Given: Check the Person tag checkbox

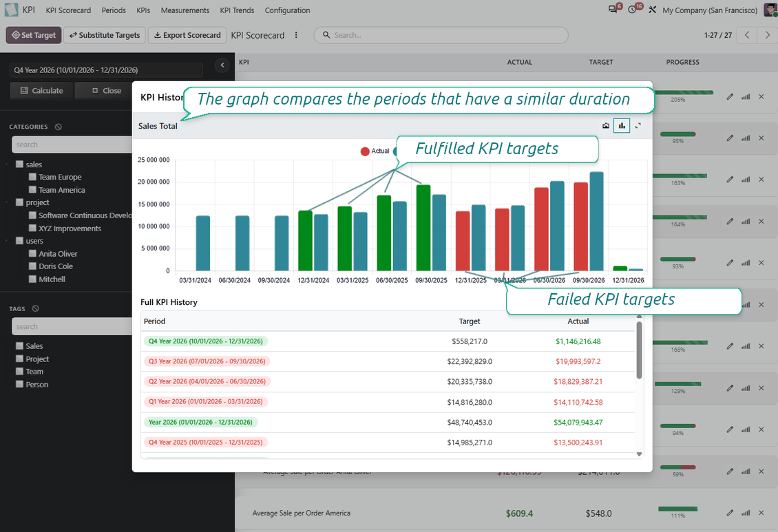Looking at the screenshot, I should pyautogui.click(x=20, y=384).
